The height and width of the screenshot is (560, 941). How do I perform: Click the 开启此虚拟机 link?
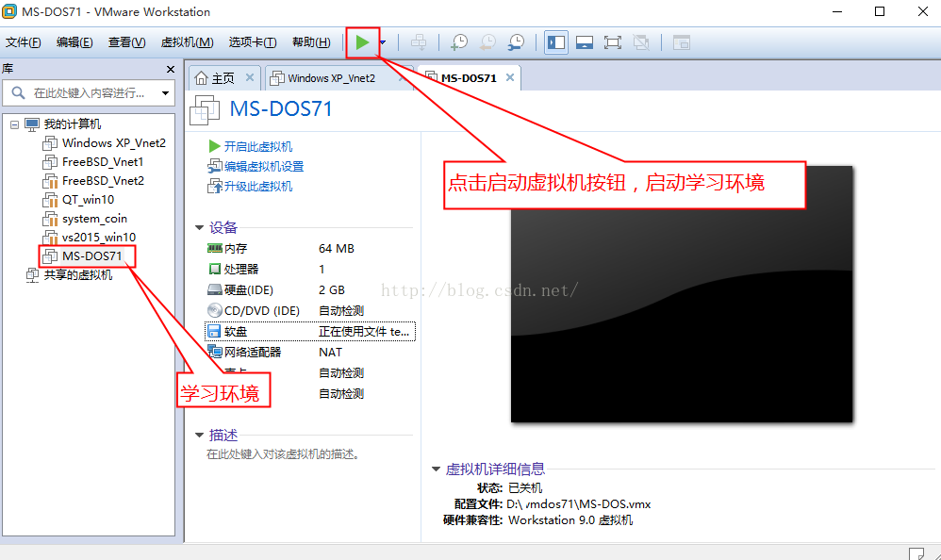coord(258,146)
